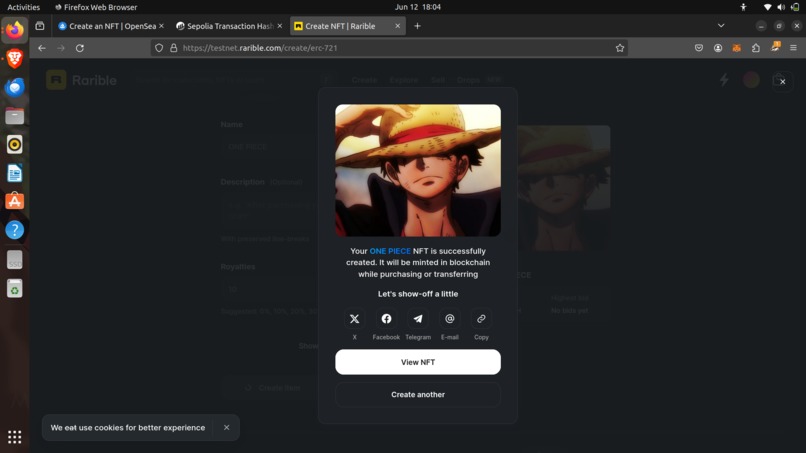Share the NFT via Telegram
The image size is (806, 453).
coord(418,319)
